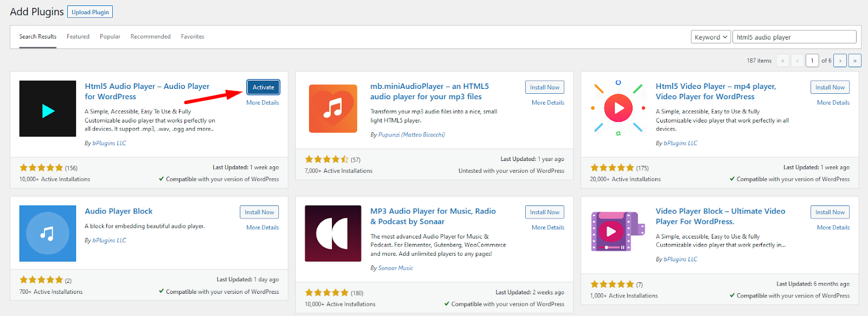
Task: Click the five-star rating with 156 reviews
Action: tap(41, 167)
